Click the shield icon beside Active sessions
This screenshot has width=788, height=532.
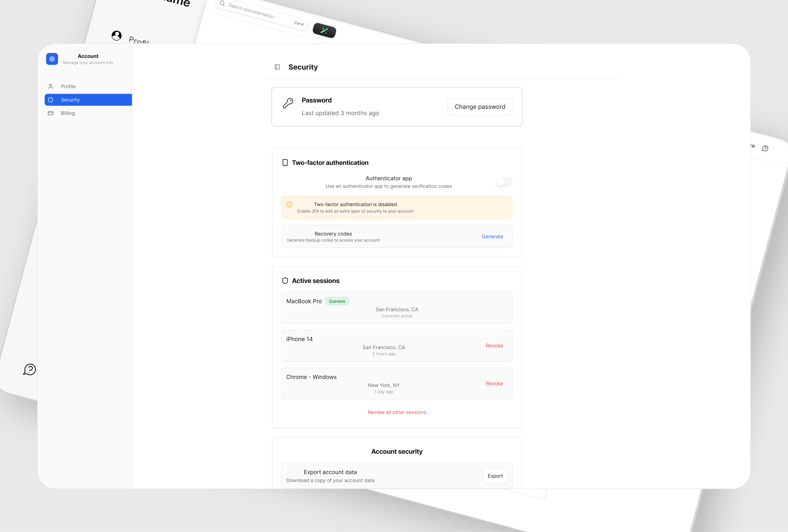(x=285, y=281)
